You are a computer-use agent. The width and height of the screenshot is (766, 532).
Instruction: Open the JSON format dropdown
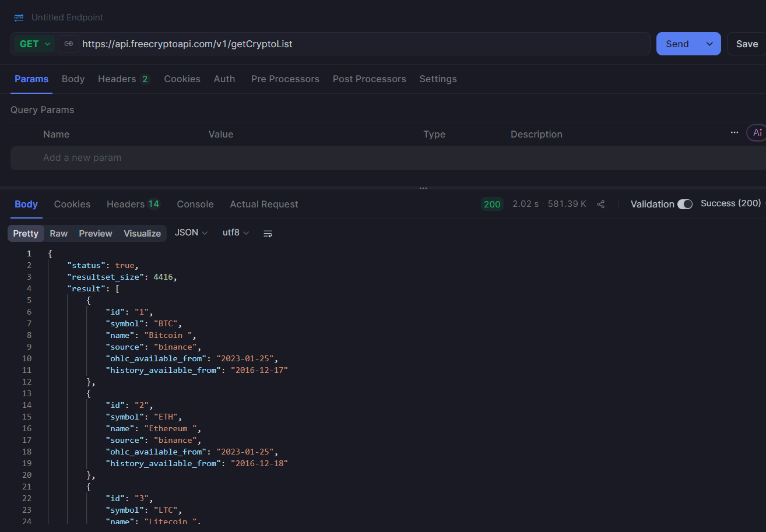click(191, 232)
